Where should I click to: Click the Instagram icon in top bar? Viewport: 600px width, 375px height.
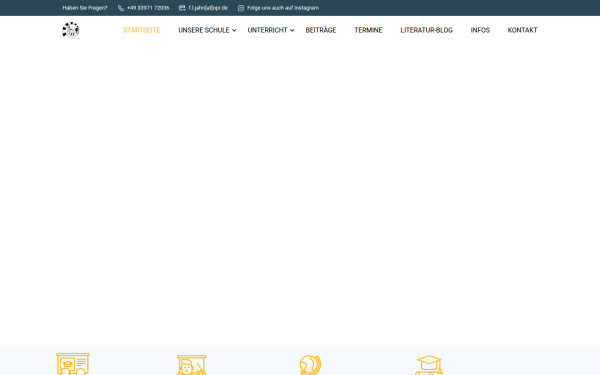[x=241, y=8]
